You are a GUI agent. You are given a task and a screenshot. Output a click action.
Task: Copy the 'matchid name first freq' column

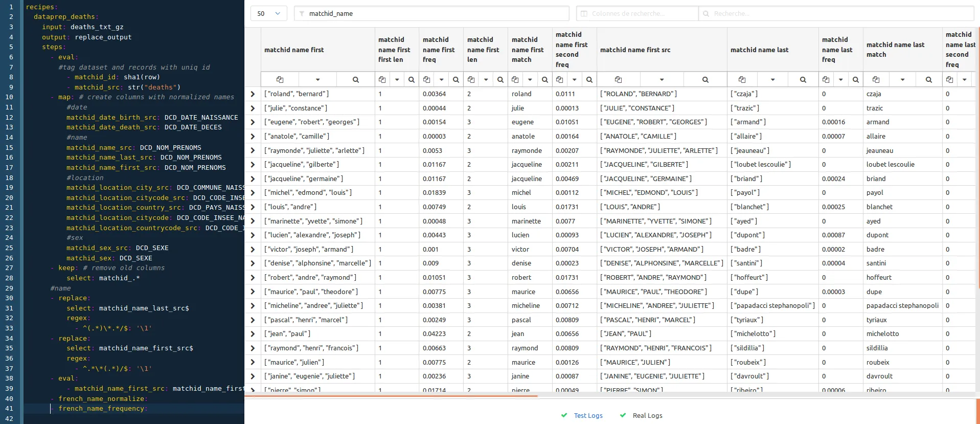pyautogui.click(x=426, y=79)
